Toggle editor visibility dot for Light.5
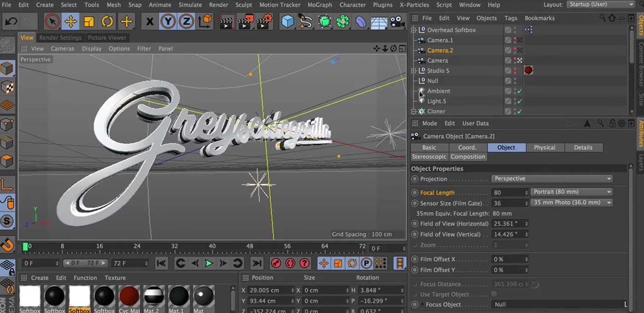644x313 pixels. click(x=514, y=99)
